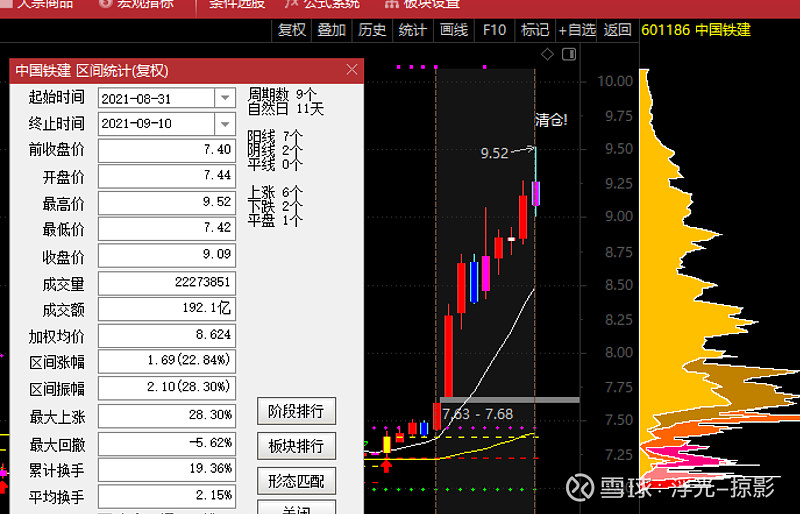
Task: Open the 统计 toolbar item
Action: click(x=412, y=30)
